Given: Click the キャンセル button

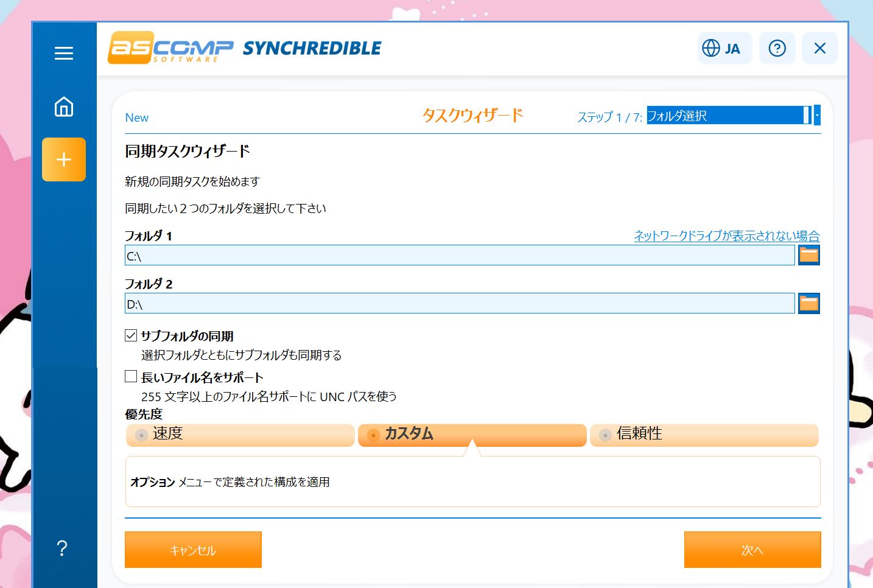Looking at the screenshot, I should point(193,549).
